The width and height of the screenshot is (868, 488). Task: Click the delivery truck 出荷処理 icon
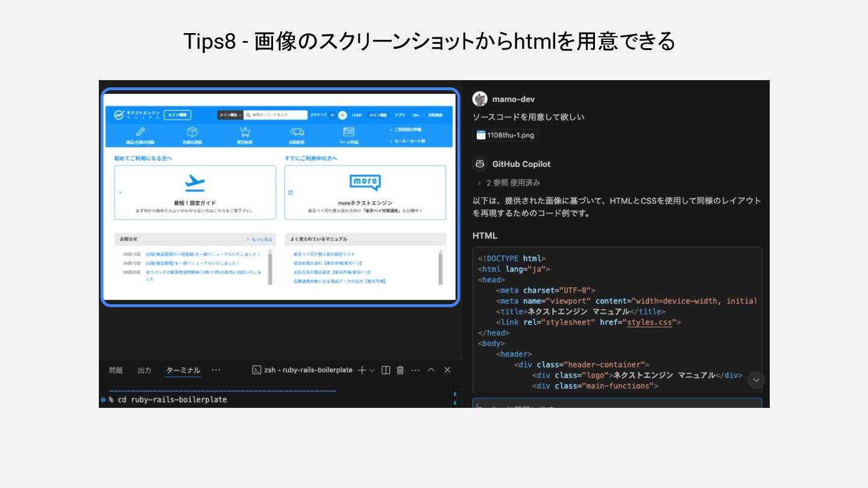[297, 132]
